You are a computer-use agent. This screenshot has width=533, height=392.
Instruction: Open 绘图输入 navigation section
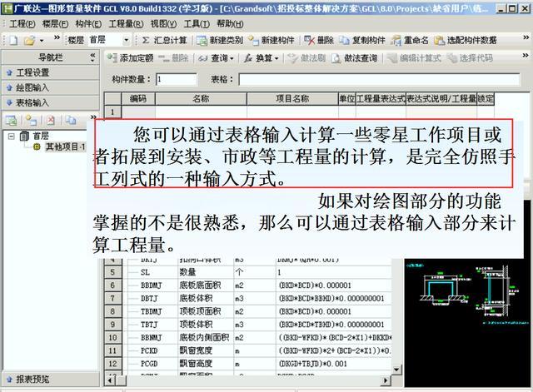coord(50,87)
